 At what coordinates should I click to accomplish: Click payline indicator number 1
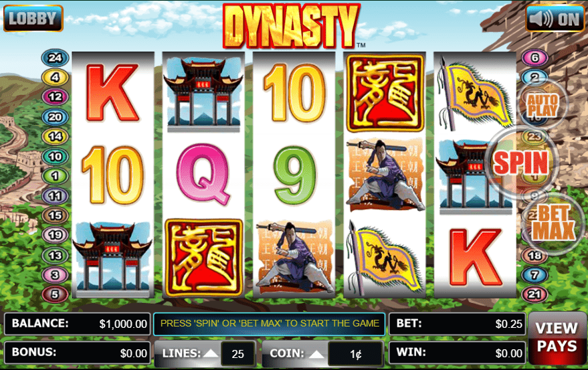pos(55,175)
